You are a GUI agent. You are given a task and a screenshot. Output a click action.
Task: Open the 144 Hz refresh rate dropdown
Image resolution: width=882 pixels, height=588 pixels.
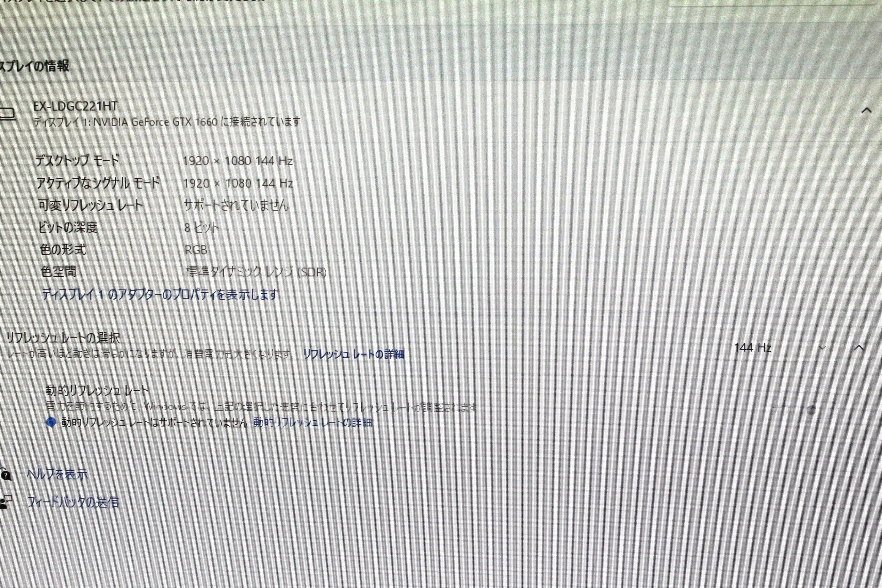(x=772, y=348)
